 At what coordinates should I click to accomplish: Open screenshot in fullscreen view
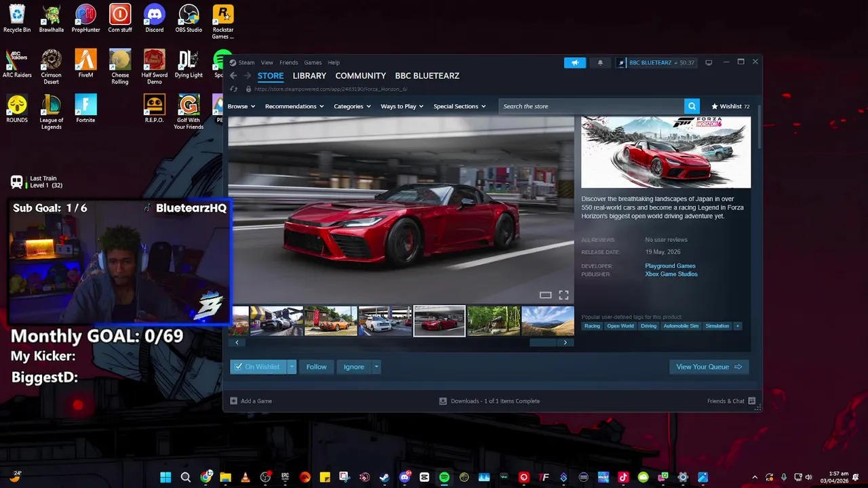[x=564, y=295]
